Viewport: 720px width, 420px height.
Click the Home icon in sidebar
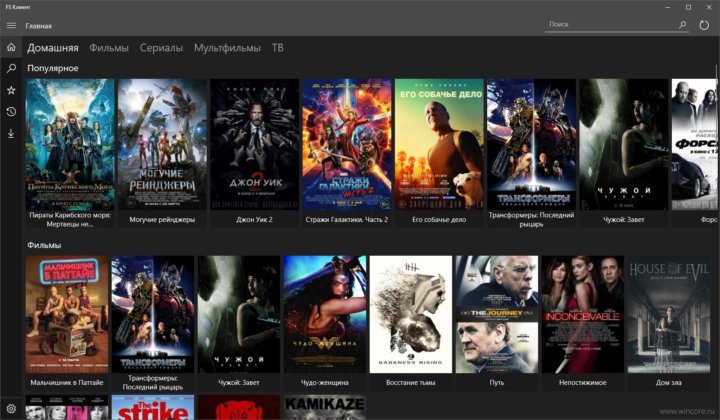tap(11, 47)
